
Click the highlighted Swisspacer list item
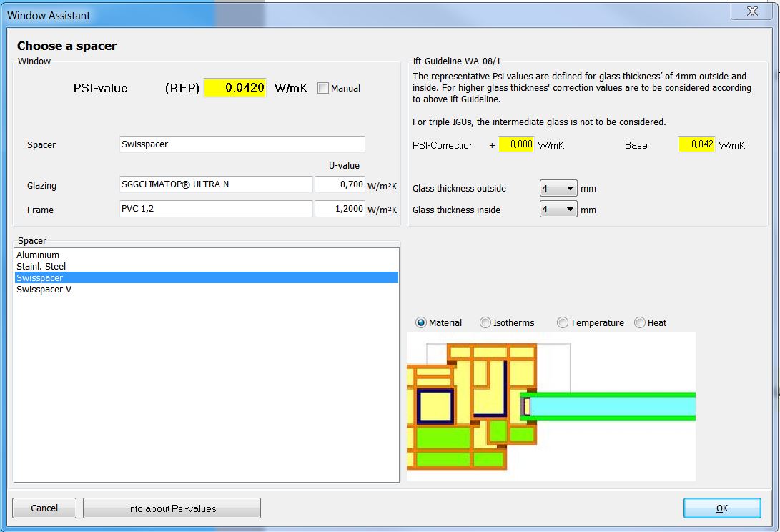click(x=40, y=278)
